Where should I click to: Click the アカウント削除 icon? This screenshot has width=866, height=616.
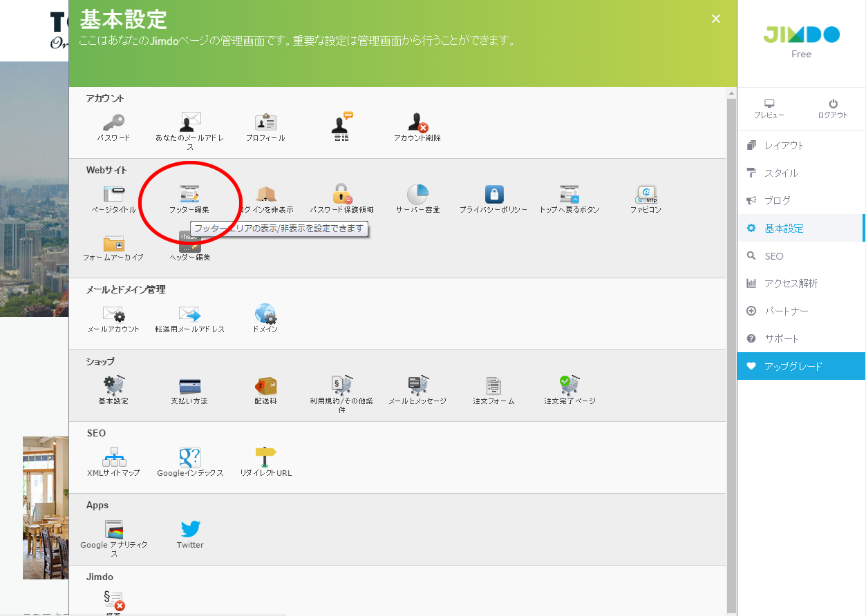click(x=417, y=123)
